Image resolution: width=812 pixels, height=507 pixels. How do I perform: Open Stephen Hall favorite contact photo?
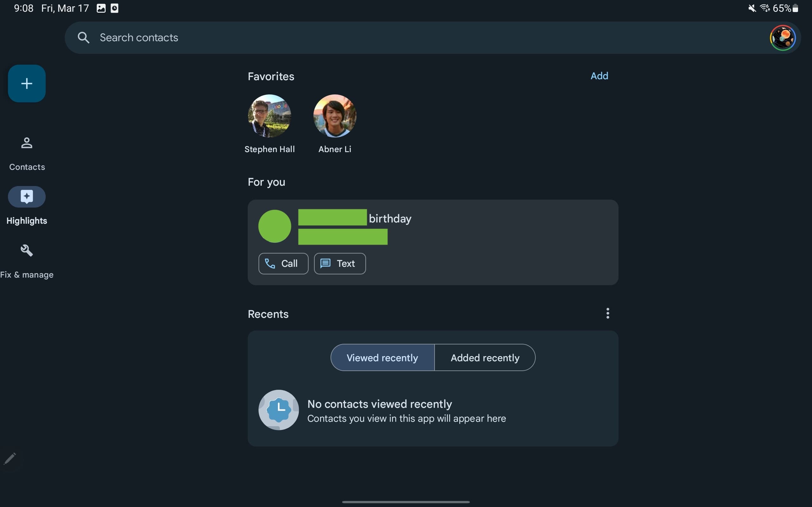tap(269, 116)
